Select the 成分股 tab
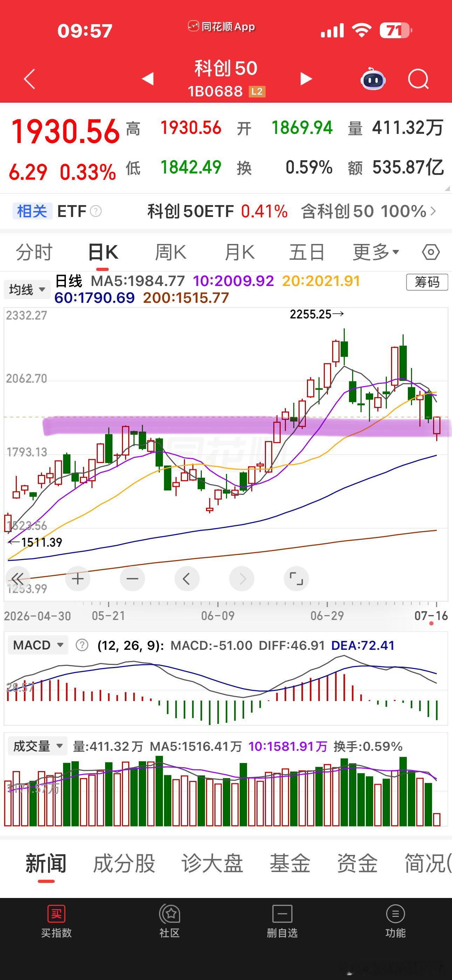Screen dimensions: 452x980 (124, 864)
